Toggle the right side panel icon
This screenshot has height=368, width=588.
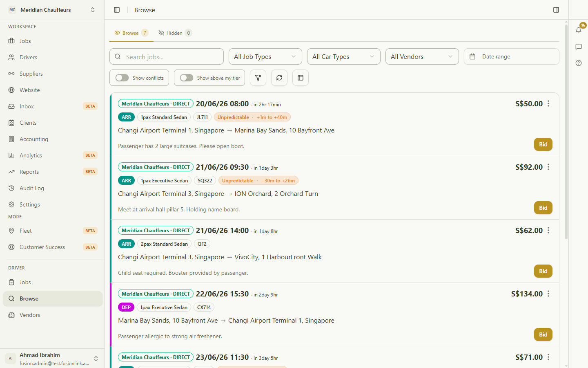click(556, 10)
